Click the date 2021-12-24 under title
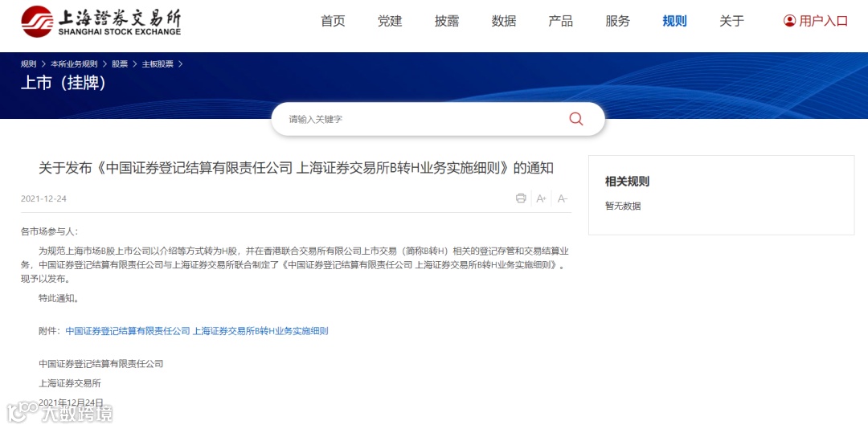This screenshot has height=429, width=868. pyautogui.click(x=43, y=198)
